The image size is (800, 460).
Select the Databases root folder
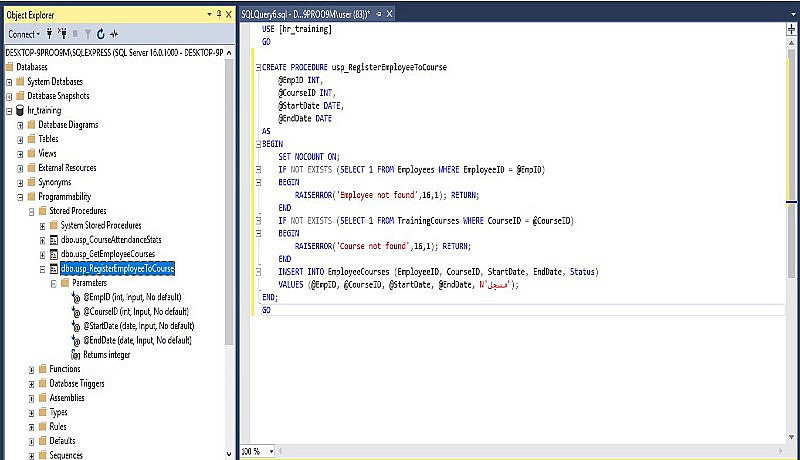(32, 67)
